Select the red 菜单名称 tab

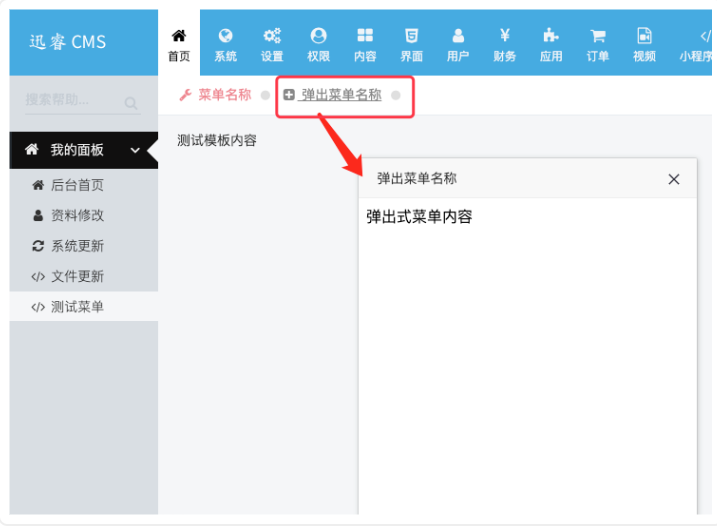[x=225, y=95]
